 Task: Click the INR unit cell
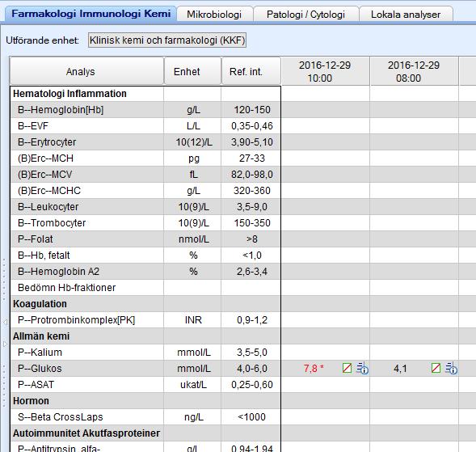pos(193,320)
